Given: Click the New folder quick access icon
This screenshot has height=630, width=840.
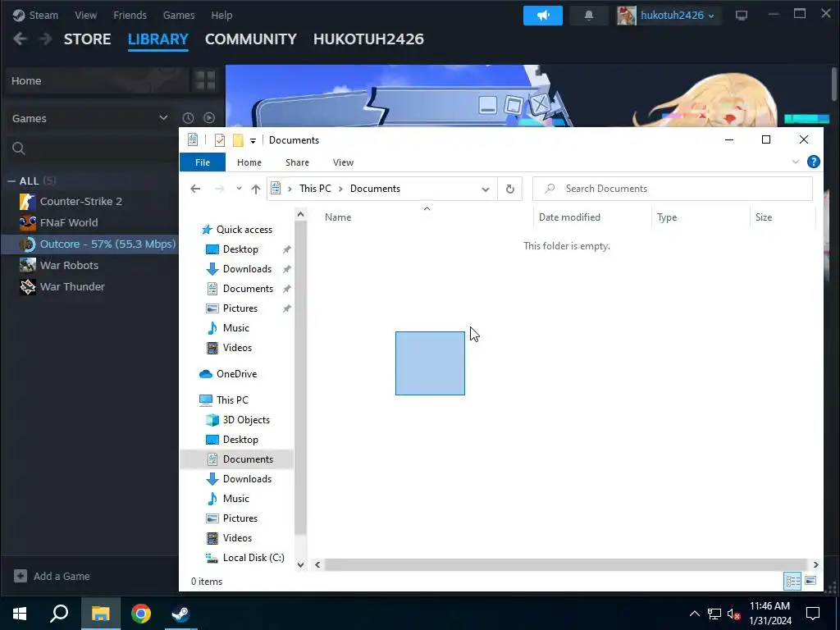Looking at the screenshot, I should click(x=238, y=140).
